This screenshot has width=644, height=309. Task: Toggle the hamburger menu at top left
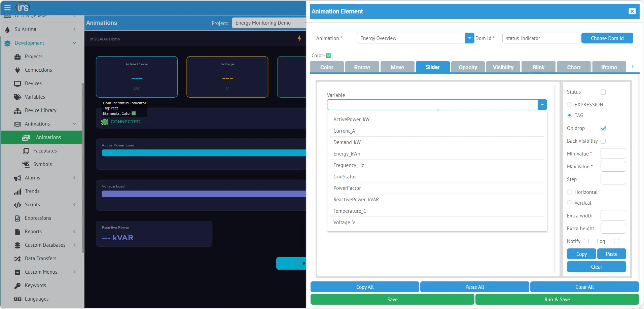point(7,7)
